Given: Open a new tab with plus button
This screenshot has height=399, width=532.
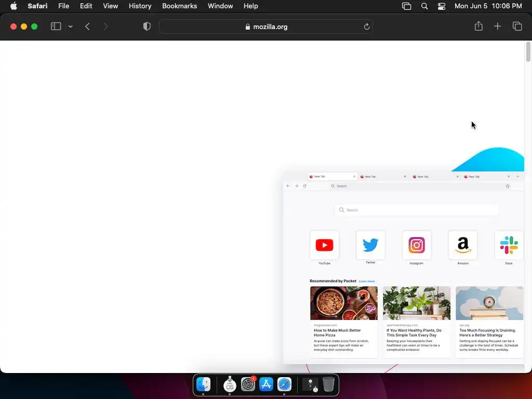Looking at the screenshot, I should 497,26.
